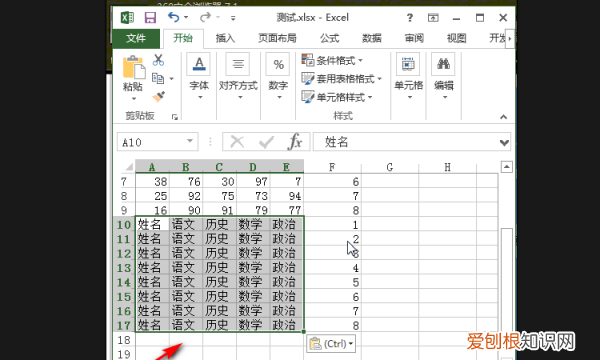Open 套用表格格式 dropdown

pyautogui.click(x=342, y=79)
